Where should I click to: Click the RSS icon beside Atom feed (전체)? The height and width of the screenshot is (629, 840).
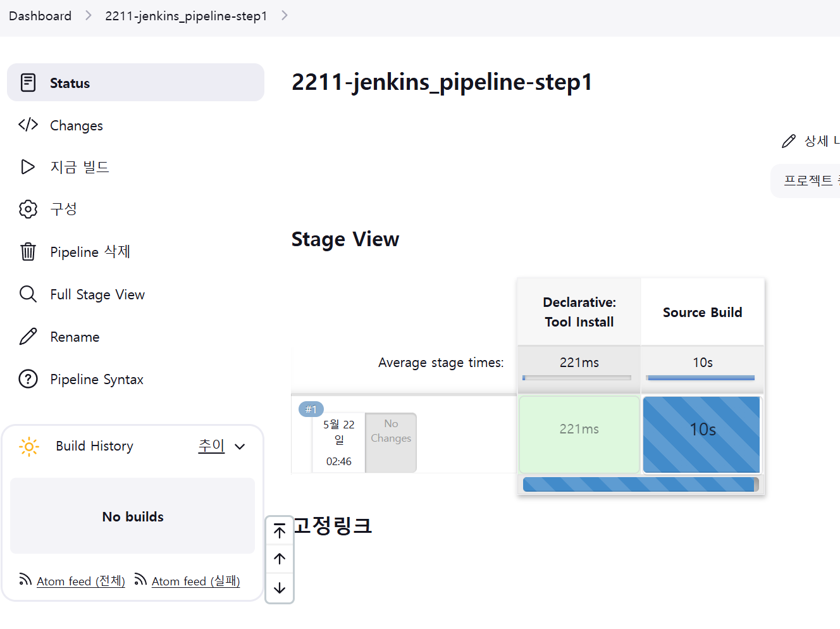click(25, 579)
